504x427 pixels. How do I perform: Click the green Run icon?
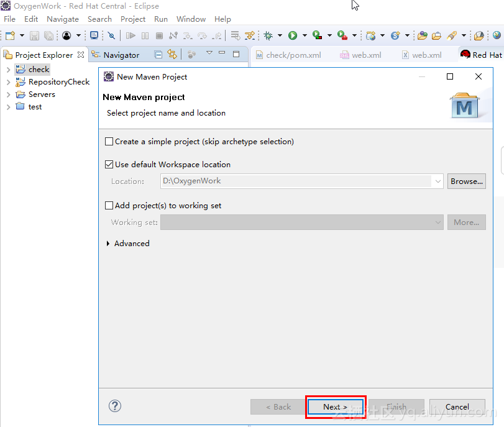click(x=293, y=35)
